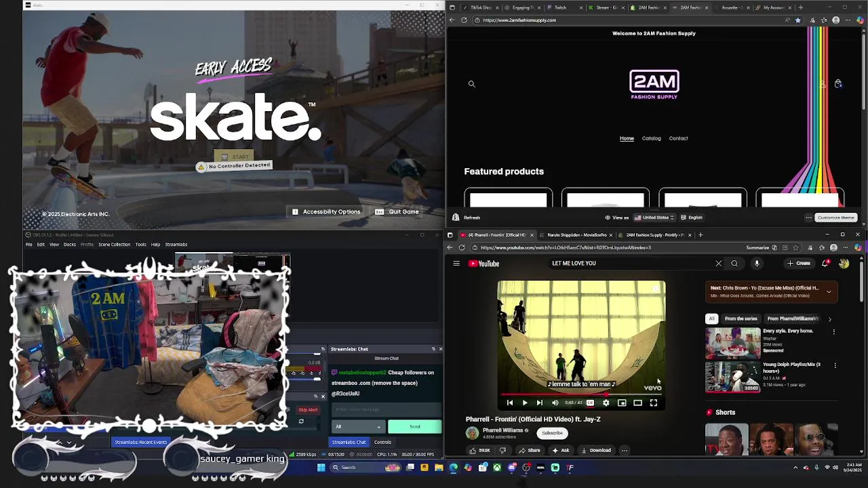
Task: Open the View as preview option
Action: pos(617,218)
